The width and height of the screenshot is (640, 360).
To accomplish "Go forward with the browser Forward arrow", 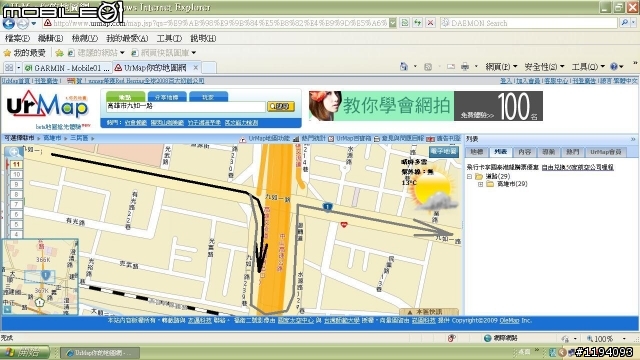I will click(x=23, y=23).
